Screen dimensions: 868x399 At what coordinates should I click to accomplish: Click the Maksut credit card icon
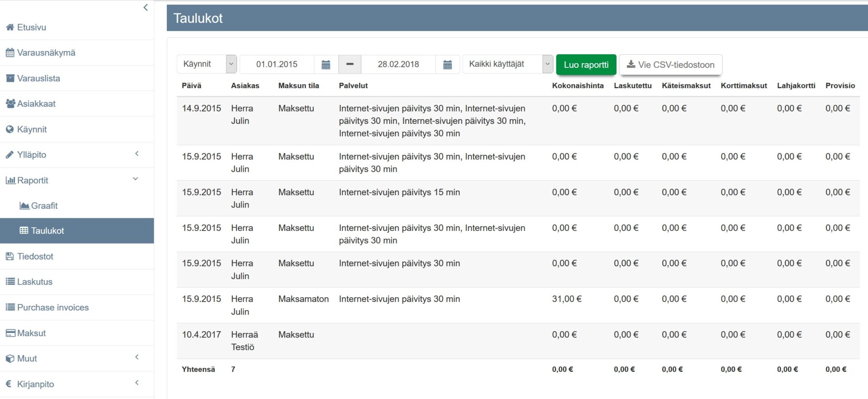[x=10, y=333]
